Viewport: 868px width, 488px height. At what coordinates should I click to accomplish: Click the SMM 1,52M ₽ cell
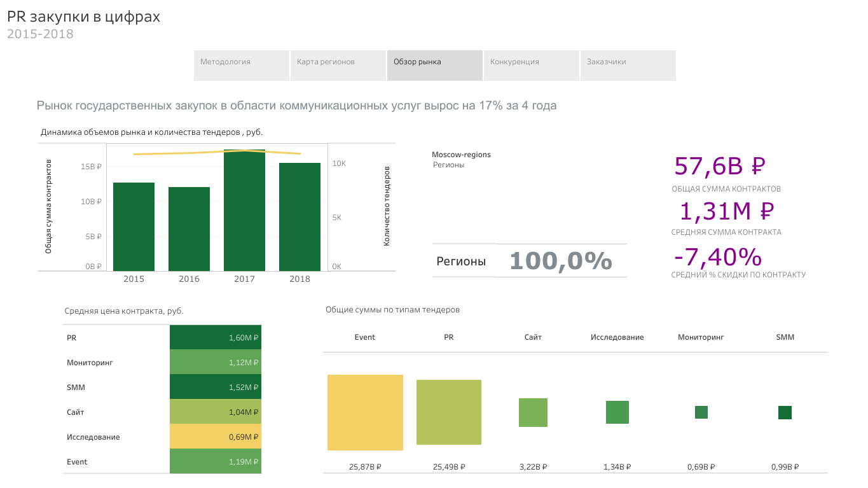pos(216,387)
